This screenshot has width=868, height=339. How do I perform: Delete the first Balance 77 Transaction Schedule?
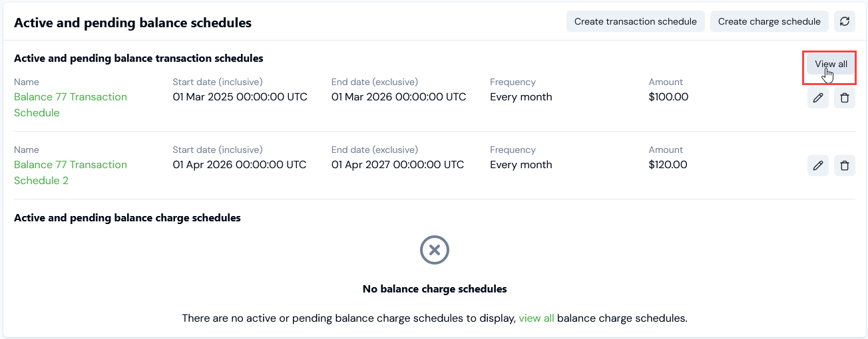coord(845,98)
